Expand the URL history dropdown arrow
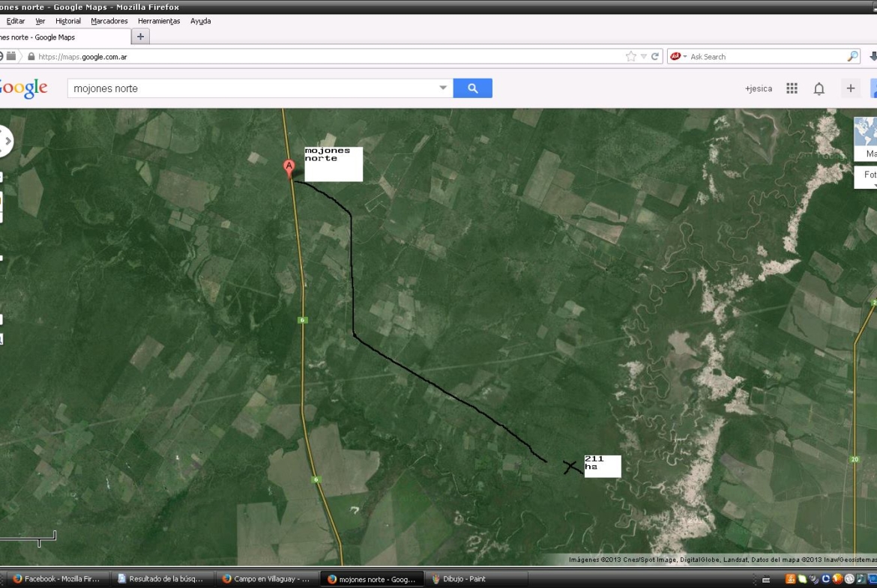This screenshot has width=877, height=588. click(x=643, y=56)
